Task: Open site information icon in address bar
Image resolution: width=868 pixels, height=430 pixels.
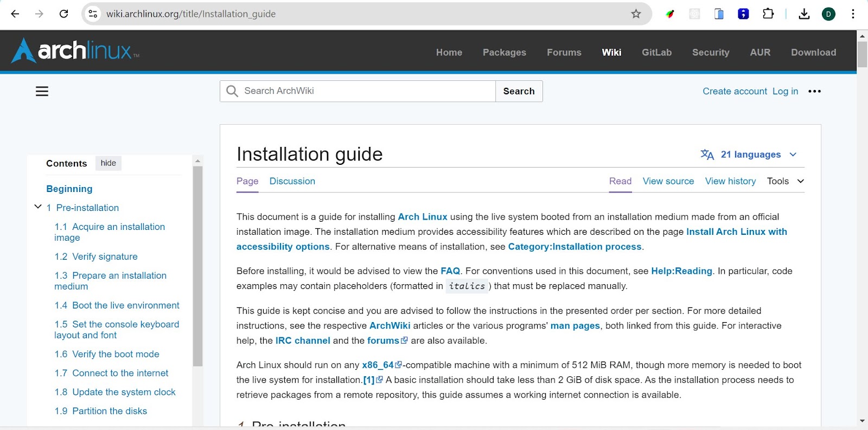Action: click(93, 14)
